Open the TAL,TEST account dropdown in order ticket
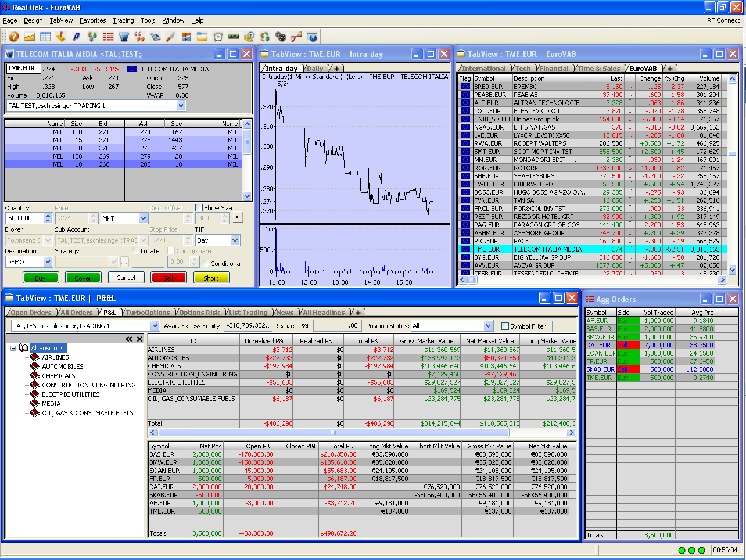The image size is (746, 560). pyautogui.click(x=181, y=106)
